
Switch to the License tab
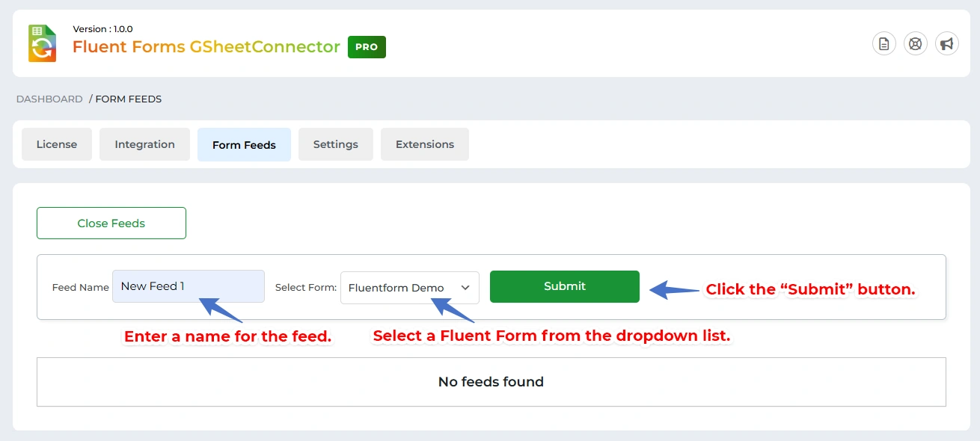(x=57, y=144)
